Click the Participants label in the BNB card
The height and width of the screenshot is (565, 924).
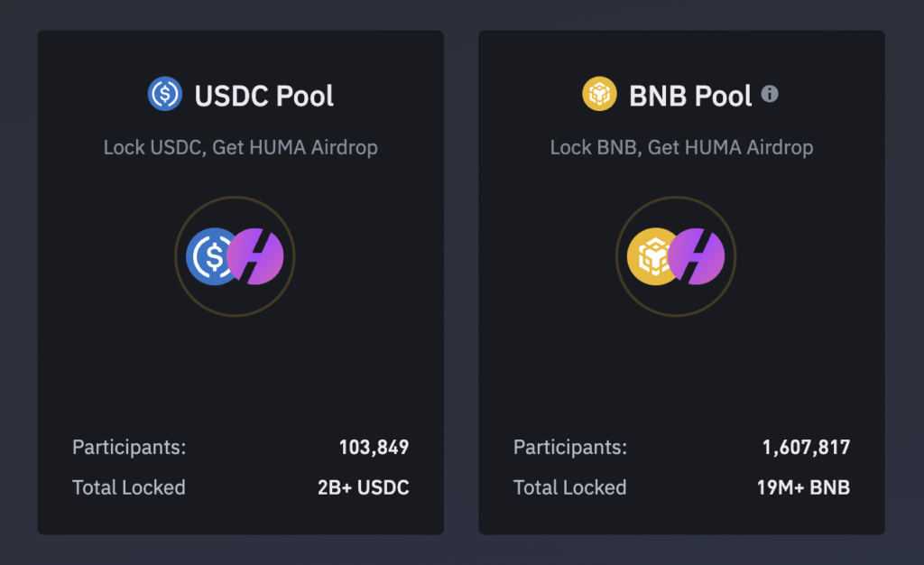570,447
